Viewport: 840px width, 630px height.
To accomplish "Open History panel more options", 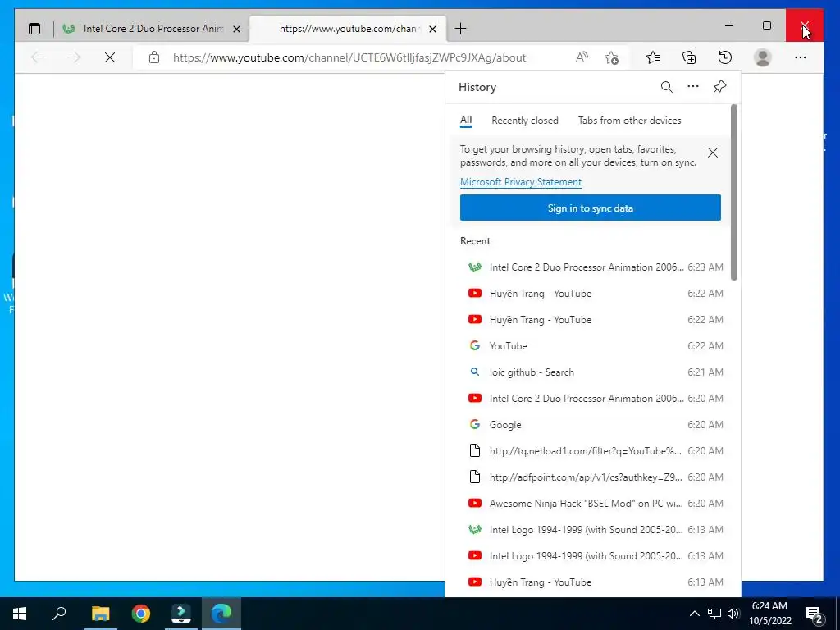I will 692,86.
